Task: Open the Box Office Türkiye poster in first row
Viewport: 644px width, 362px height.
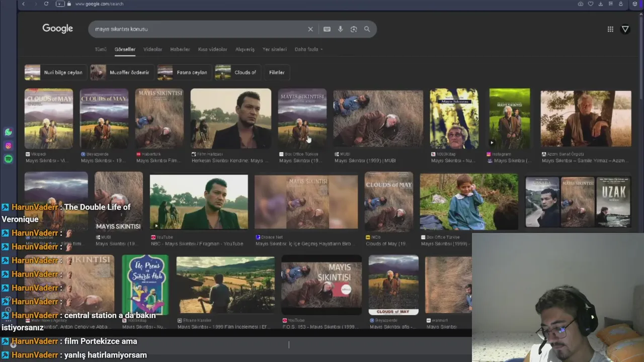Action: click(x=302, y=119)
